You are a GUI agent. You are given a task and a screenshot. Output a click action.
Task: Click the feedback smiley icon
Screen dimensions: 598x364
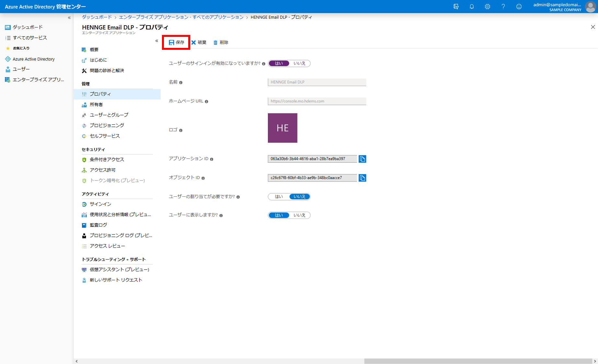click(x=519, y=6)
